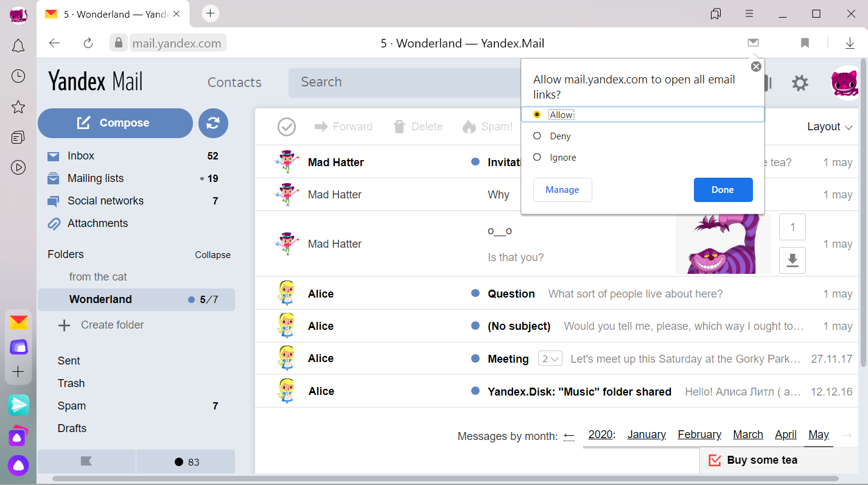Toggle unread dot on Question message
868x485 pixels.
pos(475,293)
